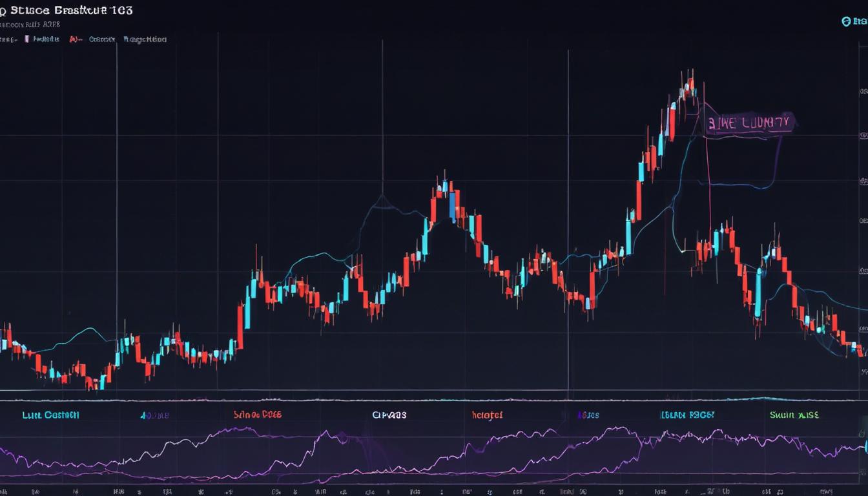Enable the red overlay series in the legend
The image size is (868, 496).
488,415
